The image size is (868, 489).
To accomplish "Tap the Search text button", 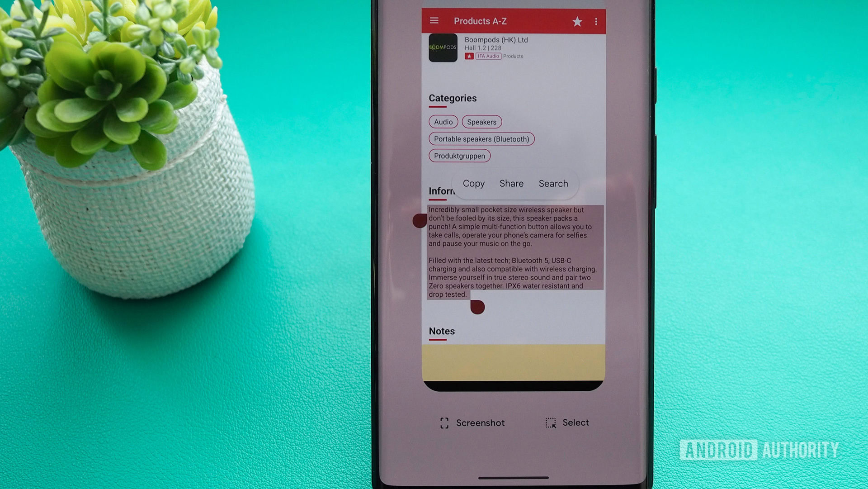I will tap(554, 183).
